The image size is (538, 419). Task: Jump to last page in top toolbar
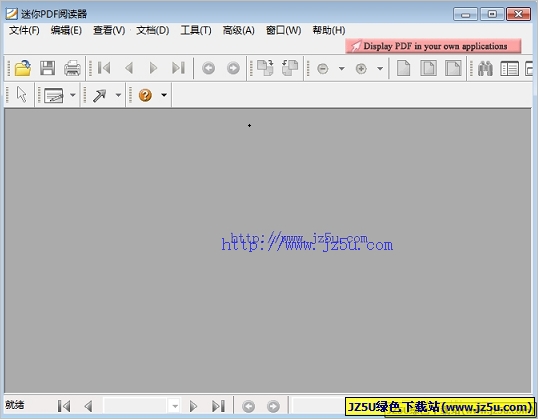pyautogui.click(x=178, y=68)
